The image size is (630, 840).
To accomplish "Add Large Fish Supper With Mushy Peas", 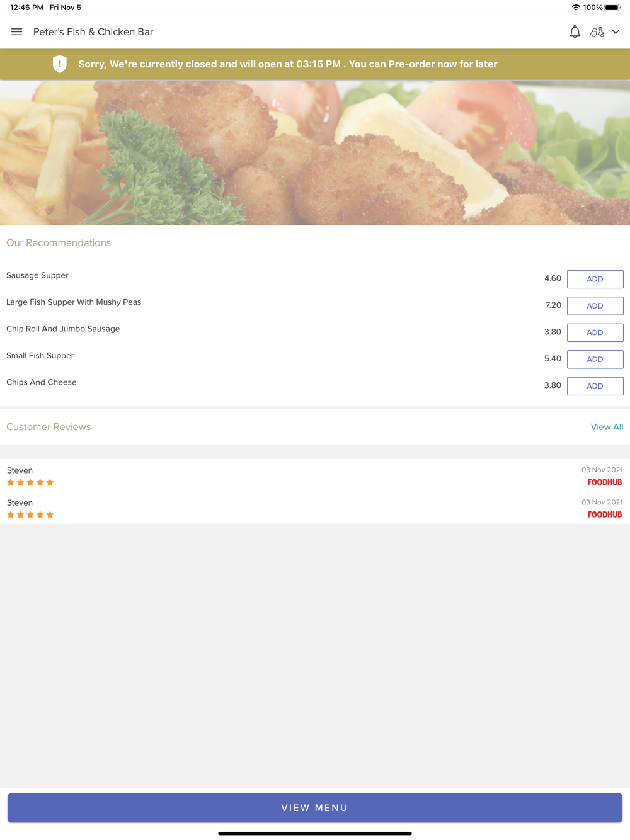I will click(x=595, y=306).
